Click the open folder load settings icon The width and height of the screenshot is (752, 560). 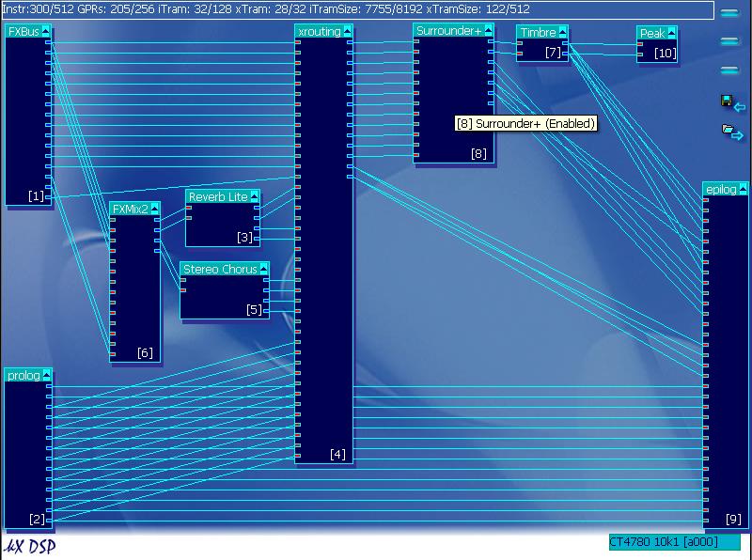[728, 131]
